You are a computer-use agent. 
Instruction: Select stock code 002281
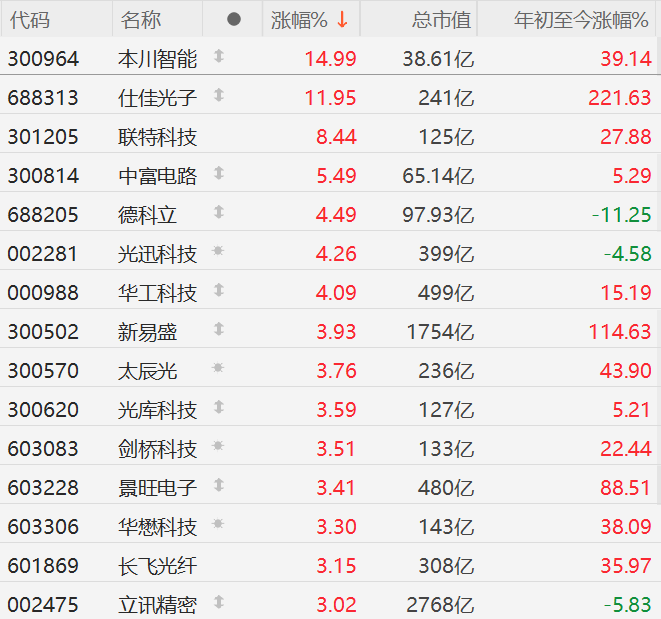pos(43,254)
